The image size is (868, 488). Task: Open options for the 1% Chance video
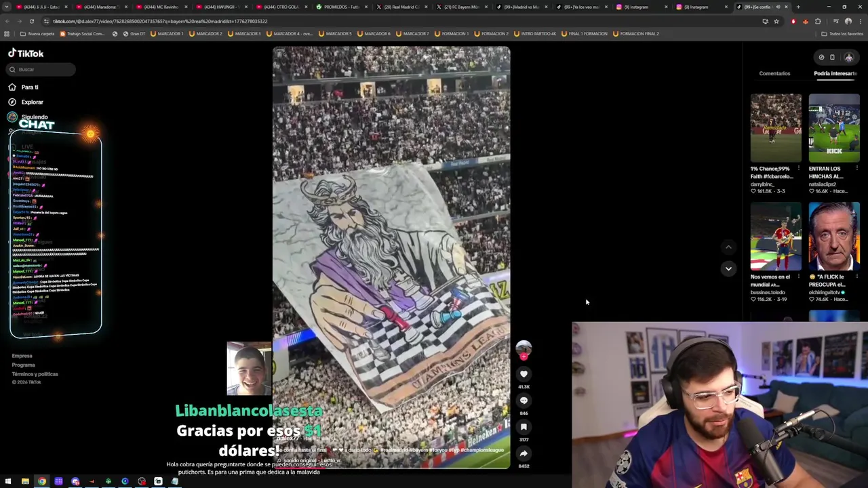tap(798, 169)
